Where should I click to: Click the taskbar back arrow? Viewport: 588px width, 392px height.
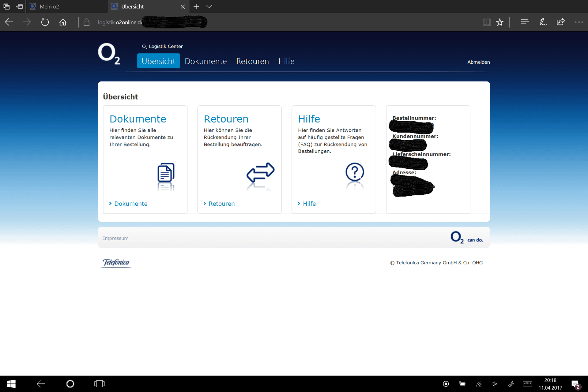pyautogui.click(x=41, y=384)
